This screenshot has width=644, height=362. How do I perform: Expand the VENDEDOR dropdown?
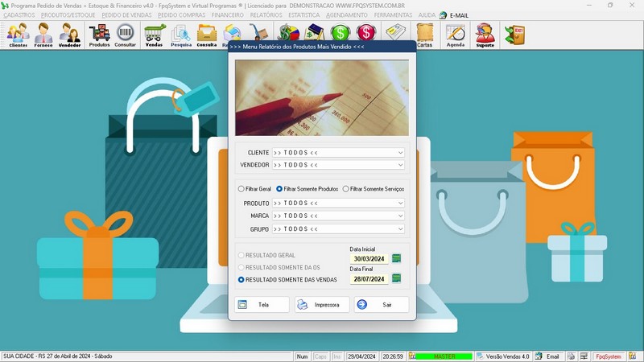coord(400,165)
